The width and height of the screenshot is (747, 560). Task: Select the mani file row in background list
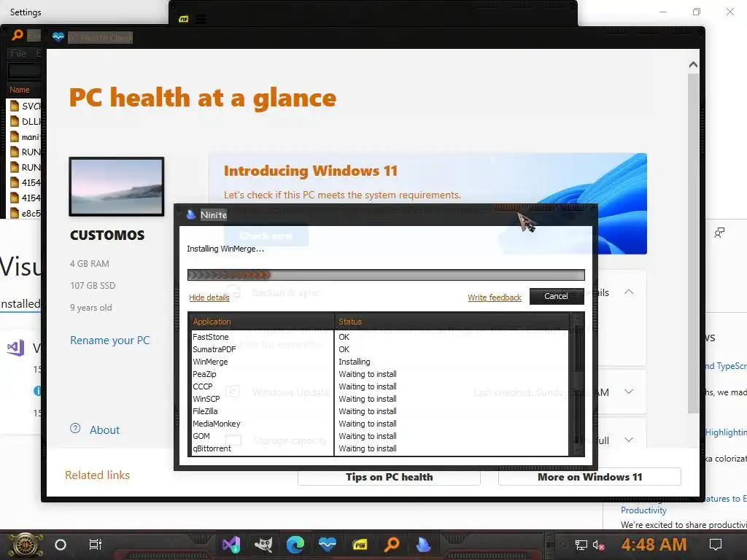26,136
